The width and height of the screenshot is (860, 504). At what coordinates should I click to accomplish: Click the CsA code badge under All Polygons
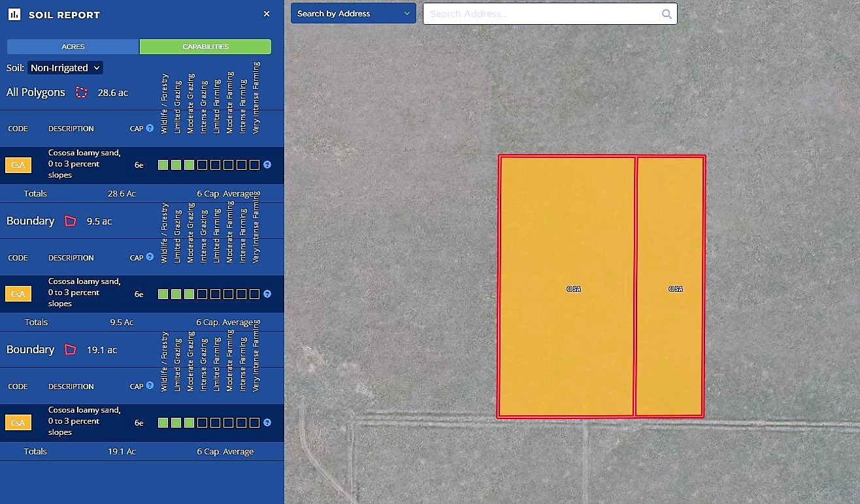coord(18,165)
